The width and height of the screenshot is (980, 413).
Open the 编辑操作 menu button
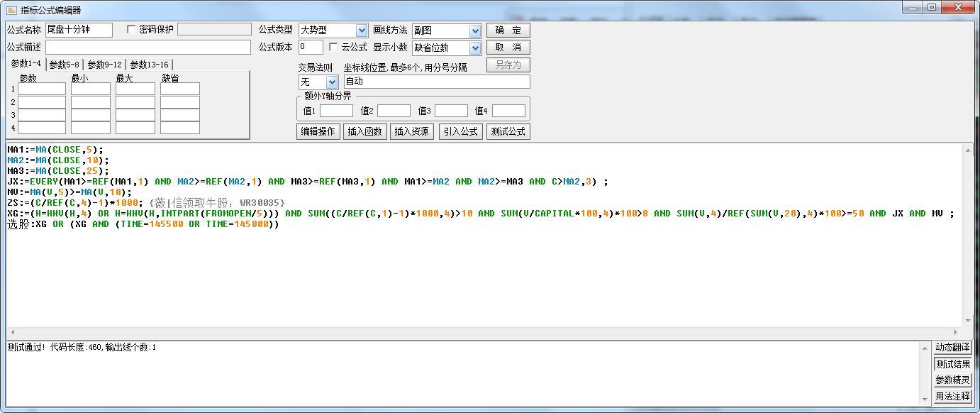point(318,131)
